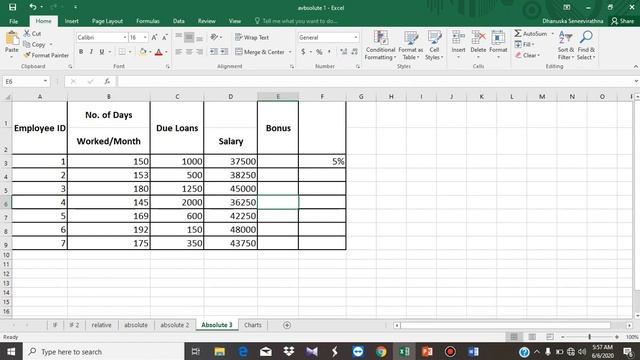Delete cells button

478,44
